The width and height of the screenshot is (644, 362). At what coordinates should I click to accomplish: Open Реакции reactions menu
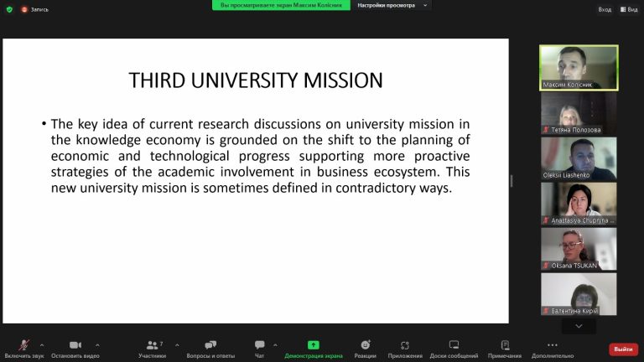[x=365, y=349]
